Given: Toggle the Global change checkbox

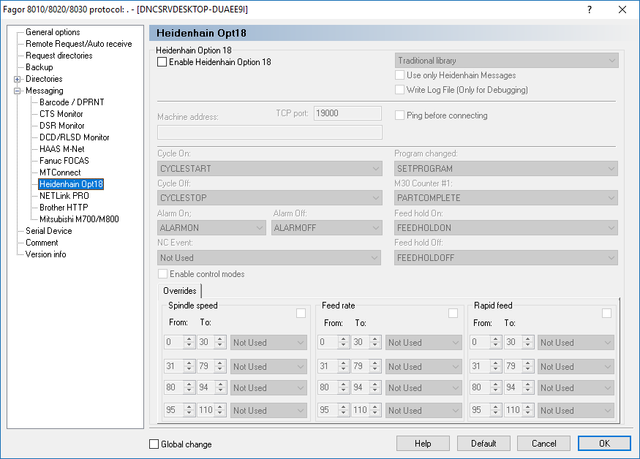Looking at the screenshot, I should (154, 444).
